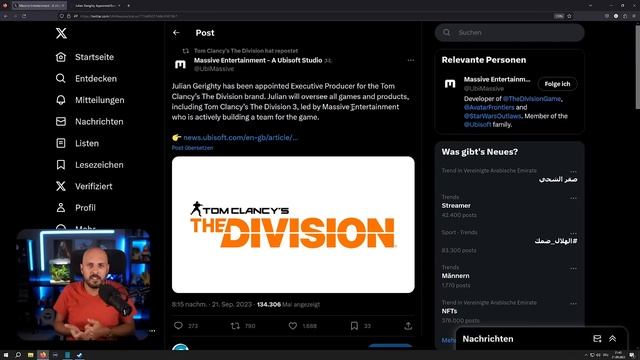
Task: Open Entdecken in the sidebar
Action: 96,79
